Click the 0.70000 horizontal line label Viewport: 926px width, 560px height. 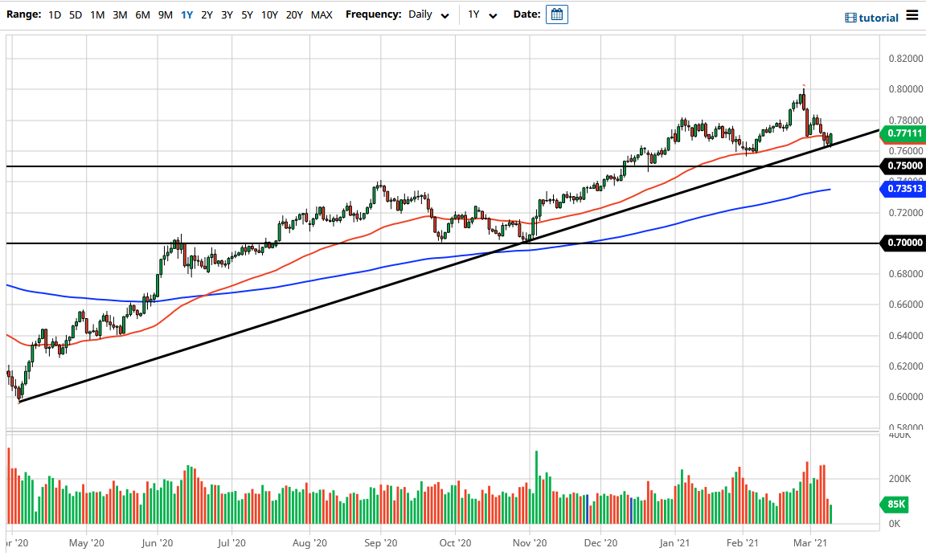coord(903,243)
